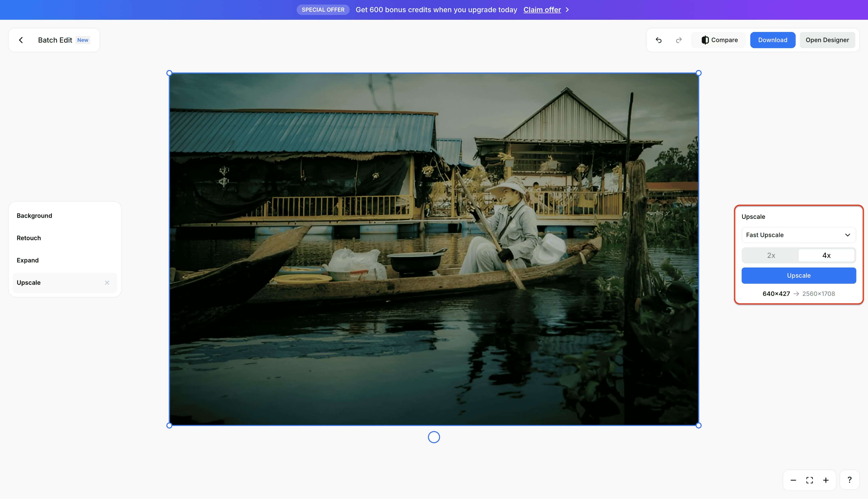Image resolution: width=868 pixels, height=499 pixels.
Task: Select the boat photo on canvas
Action: tap(434, 249)
